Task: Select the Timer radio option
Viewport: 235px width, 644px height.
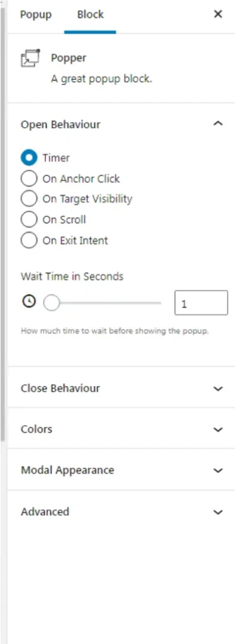Action: point(29,158)
